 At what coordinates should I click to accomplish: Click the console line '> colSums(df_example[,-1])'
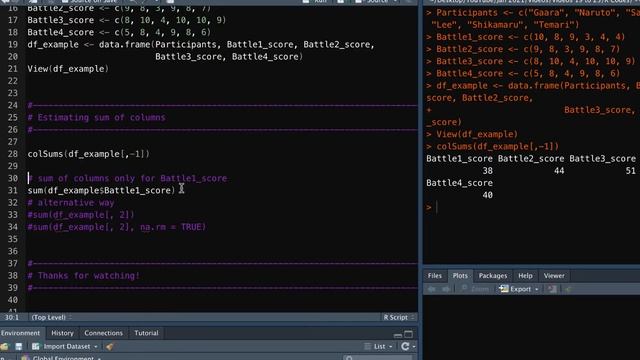492,146
